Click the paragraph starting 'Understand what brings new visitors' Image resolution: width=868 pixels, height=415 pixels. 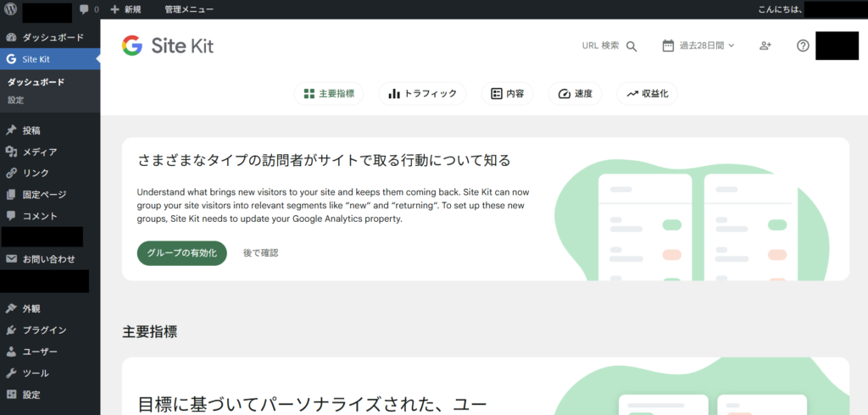[334, 205]
